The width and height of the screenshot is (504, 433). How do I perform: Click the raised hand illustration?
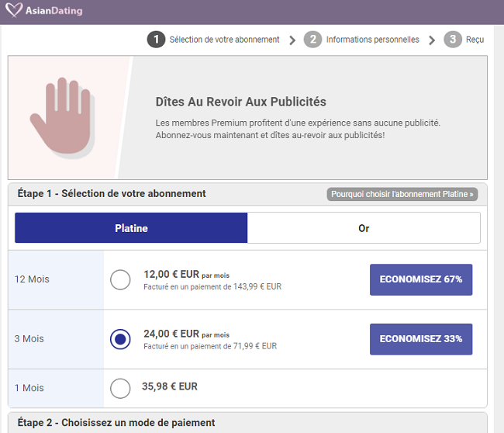(63, 117)
